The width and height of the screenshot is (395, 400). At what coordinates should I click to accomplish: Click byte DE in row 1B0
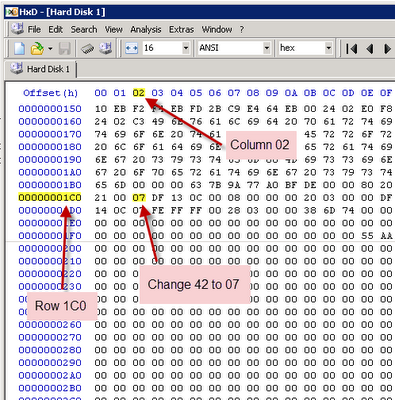310,185
